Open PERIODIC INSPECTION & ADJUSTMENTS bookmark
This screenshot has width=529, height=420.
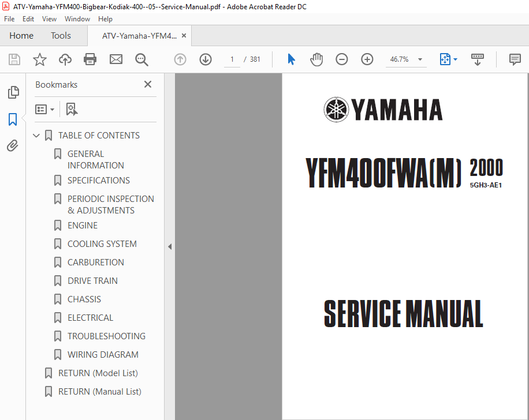(111, 205)
